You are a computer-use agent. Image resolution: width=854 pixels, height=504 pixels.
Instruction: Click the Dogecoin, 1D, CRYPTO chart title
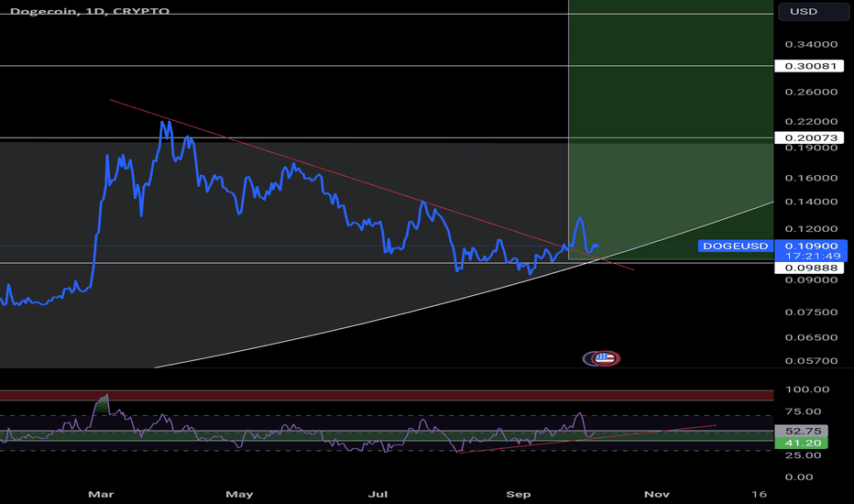tap(90, 11)
